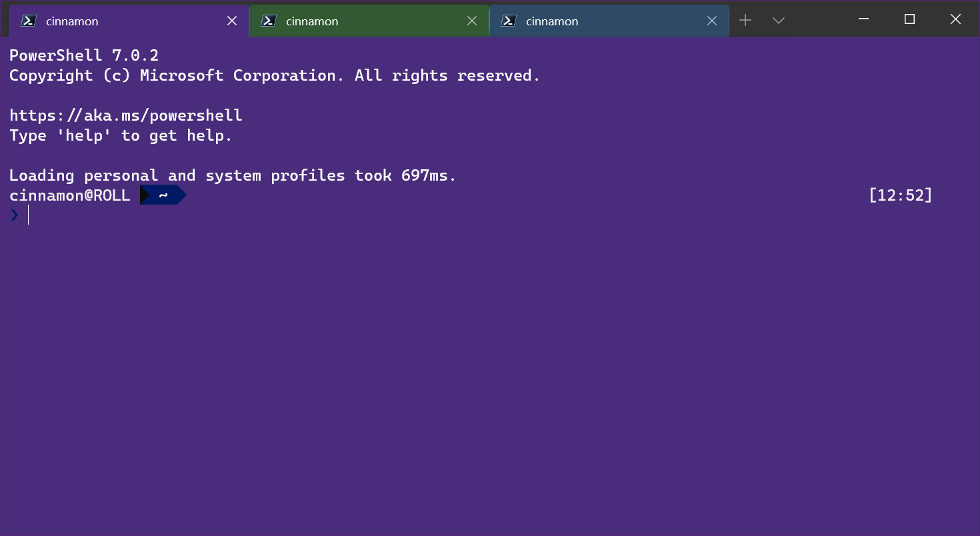Expand the terminal profile selector chevron

tap(778, 20)
